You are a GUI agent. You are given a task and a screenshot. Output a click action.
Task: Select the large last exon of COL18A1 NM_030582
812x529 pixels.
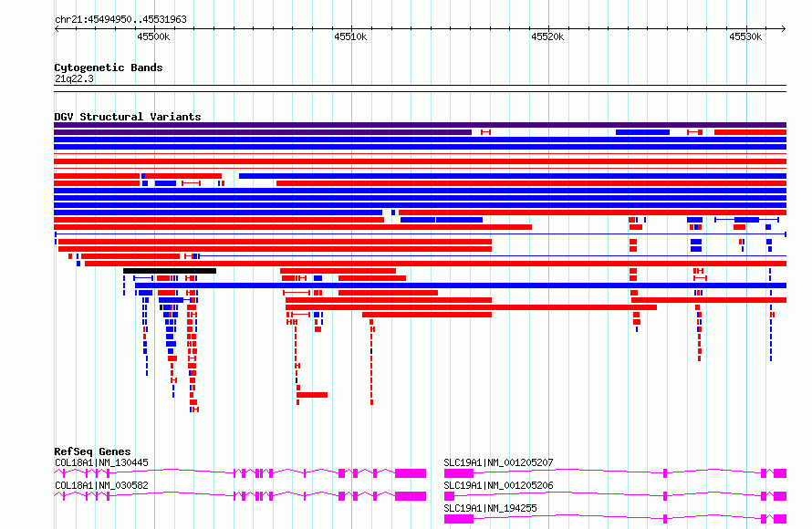pyautogui.click(x=411, y=496)
